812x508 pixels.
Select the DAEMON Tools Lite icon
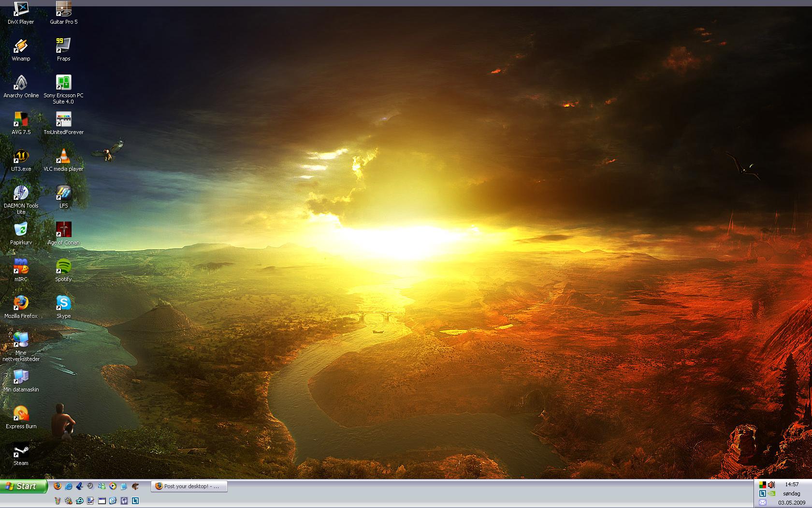point(21,200)
